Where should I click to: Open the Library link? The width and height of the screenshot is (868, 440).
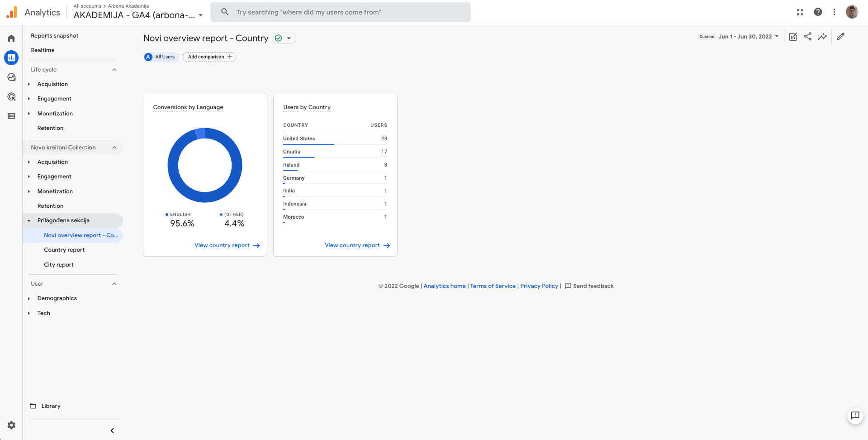pyautogui.click(x=51, y=406)
